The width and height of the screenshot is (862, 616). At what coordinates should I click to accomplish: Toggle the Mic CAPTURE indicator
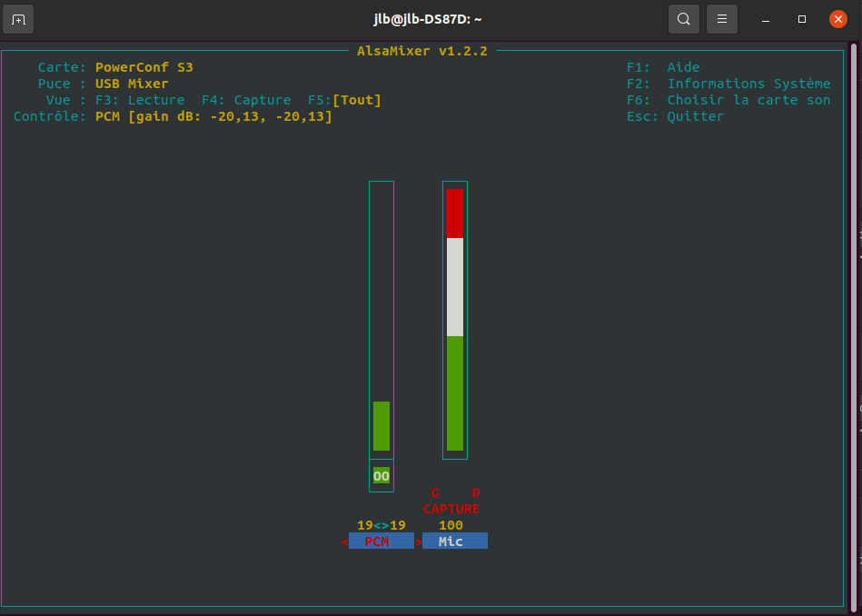pyautogui.click(x=451, y=509)
